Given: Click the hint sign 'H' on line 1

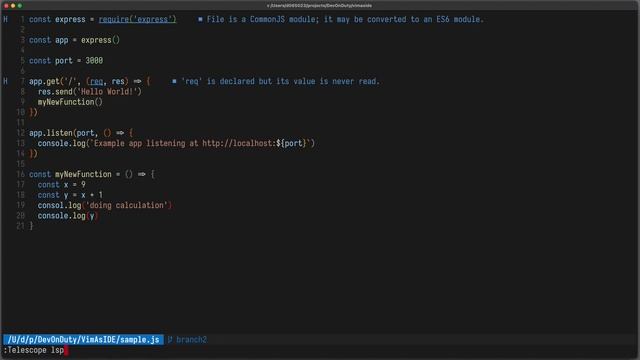Looking at the screenshot, I should 5,19.
